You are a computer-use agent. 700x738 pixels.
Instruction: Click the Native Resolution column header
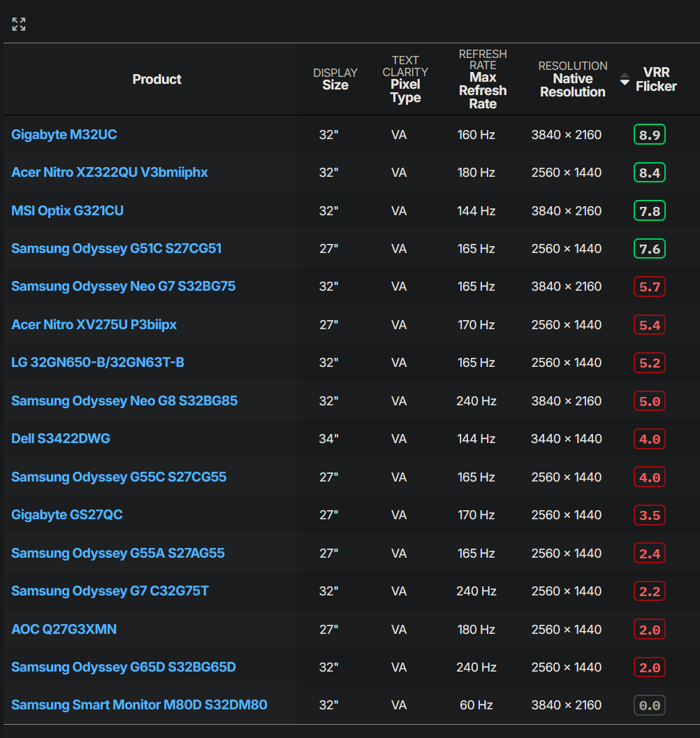click(573, 79)
